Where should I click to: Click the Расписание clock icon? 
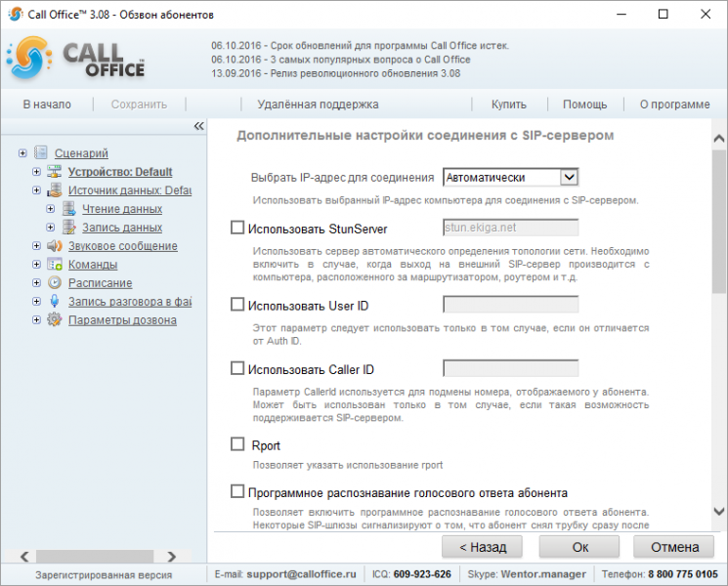pos(55,282)
